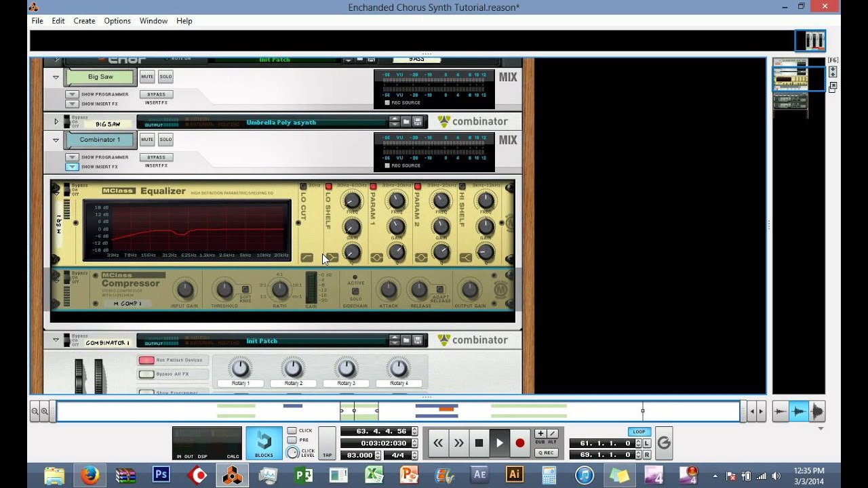Open Excel from the taskbar
Screen dimensions: 868x488
click(374, 475)
